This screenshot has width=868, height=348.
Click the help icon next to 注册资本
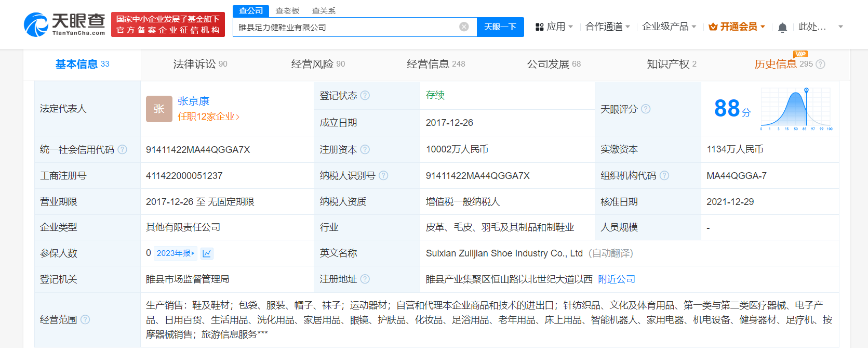pos(365,149)
